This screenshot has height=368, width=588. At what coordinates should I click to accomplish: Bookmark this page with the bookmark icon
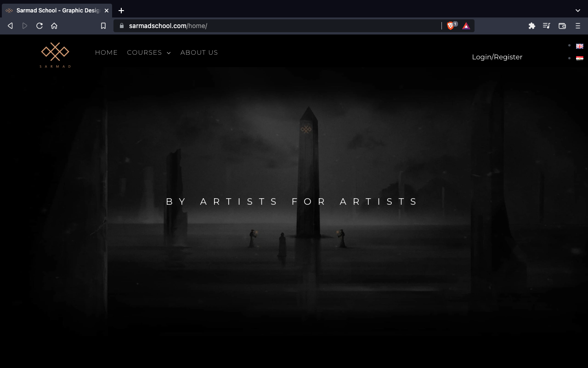(x=103, y=26)
